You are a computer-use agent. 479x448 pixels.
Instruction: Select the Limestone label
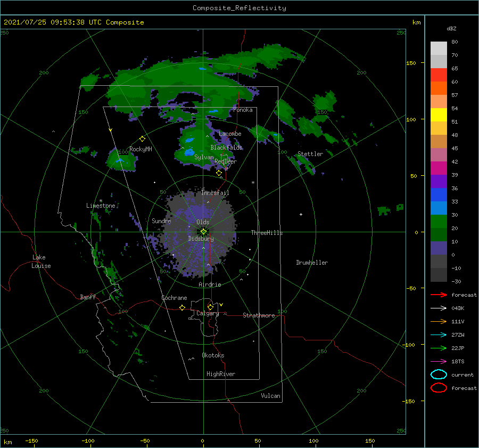click(x=101, y=206)
